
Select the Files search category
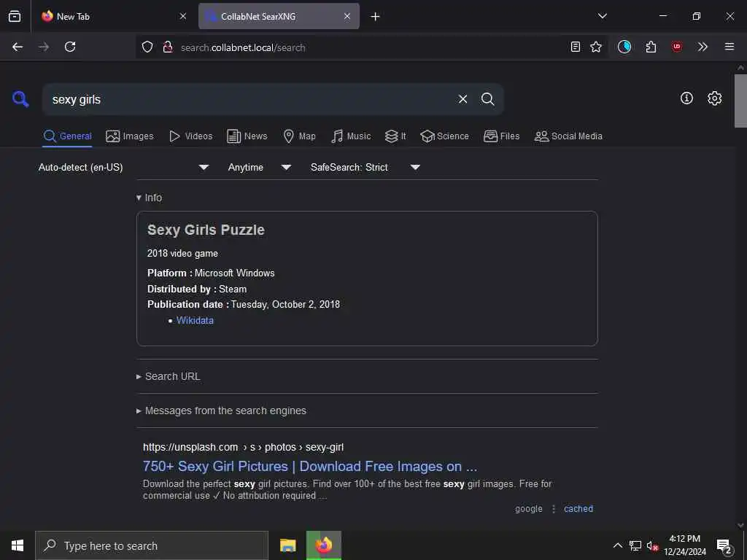pyautogui.click(x=502, y=136)
